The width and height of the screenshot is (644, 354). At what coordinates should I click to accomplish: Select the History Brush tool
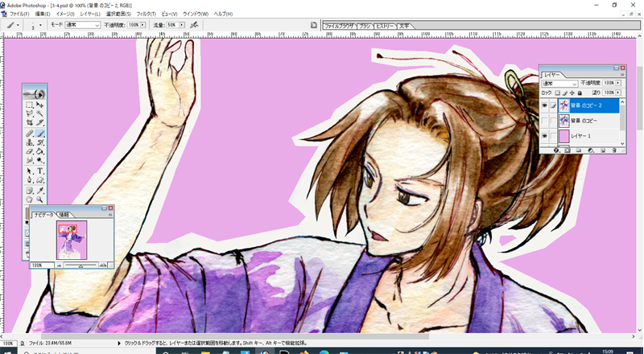39,142
